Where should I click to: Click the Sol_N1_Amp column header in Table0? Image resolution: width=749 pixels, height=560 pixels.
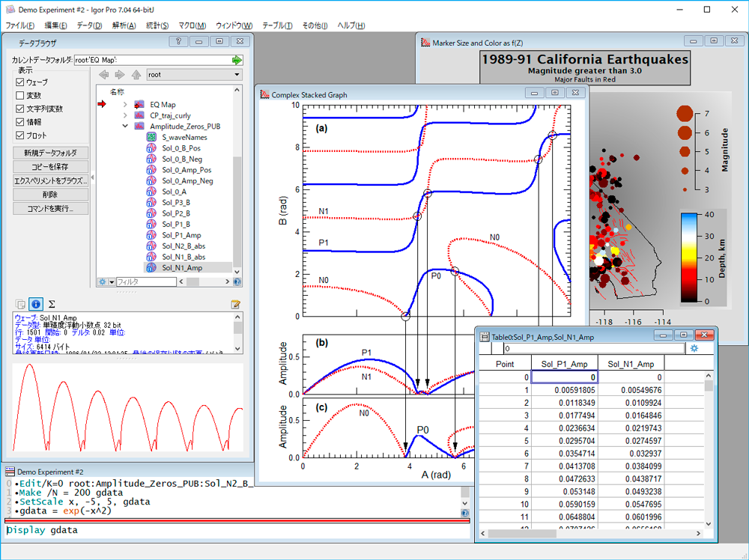point(631,364)
